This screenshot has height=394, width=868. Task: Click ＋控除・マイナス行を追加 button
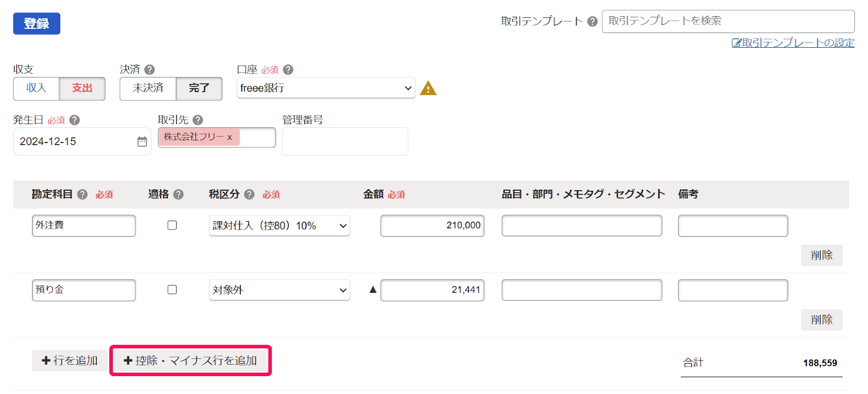[190, 360]
